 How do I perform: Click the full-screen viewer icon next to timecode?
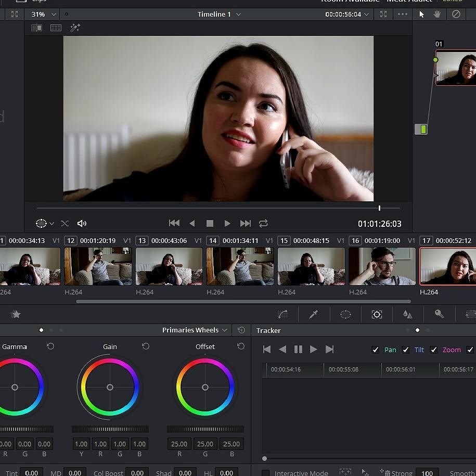click(383, 14)
